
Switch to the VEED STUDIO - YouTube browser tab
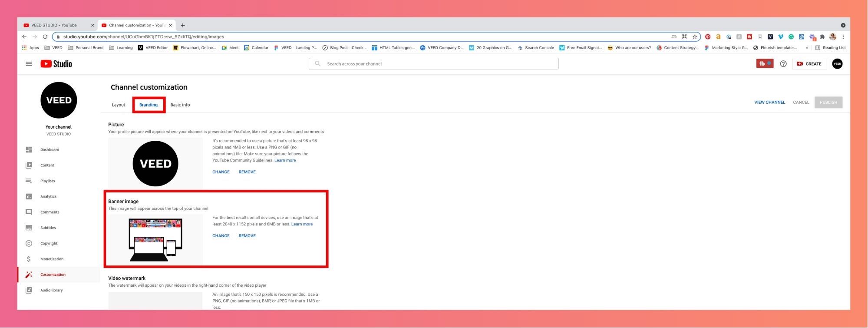pos(58,25)
